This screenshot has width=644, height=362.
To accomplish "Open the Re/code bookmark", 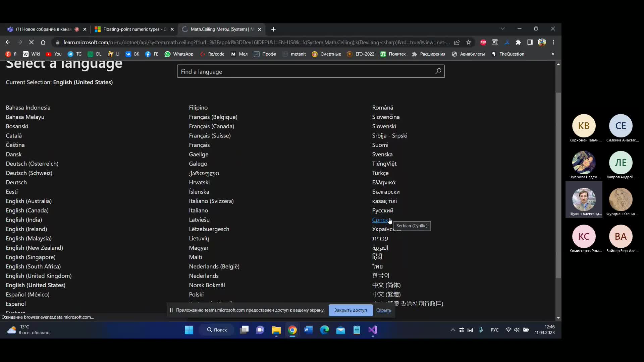I will click(x=212, y=54).
